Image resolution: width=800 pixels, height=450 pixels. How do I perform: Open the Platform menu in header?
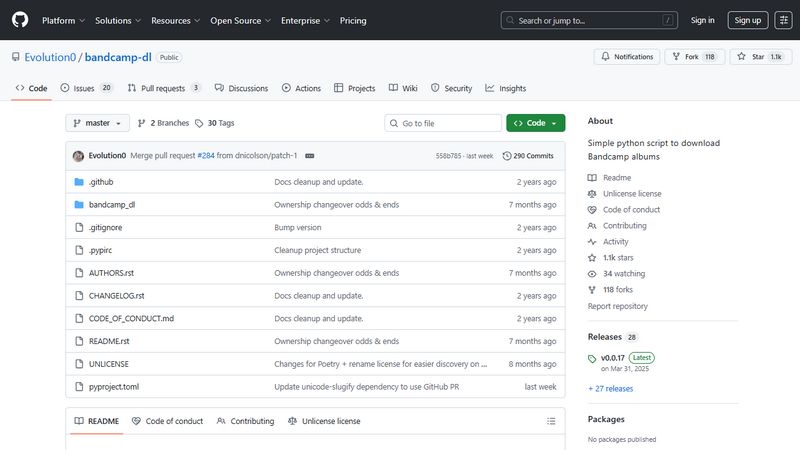pyautogui.click(x=62, y=20)
